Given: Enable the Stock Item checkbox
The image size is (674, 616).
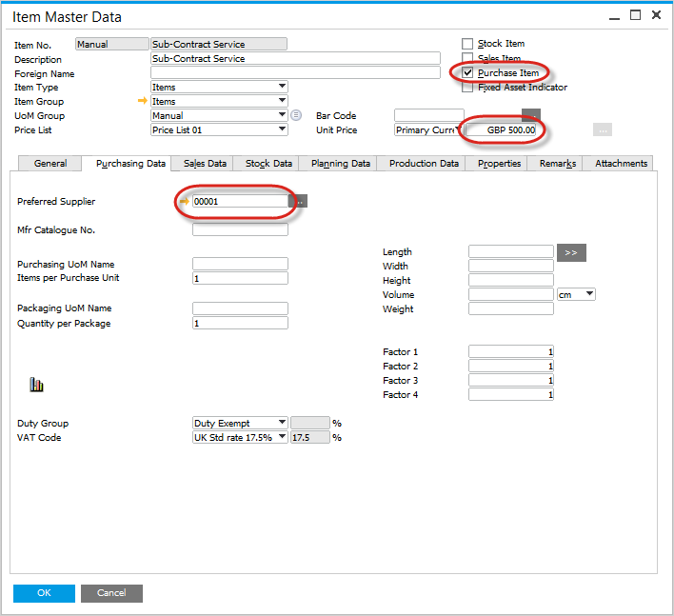Looking at the screenshot, I should [467, 44].
